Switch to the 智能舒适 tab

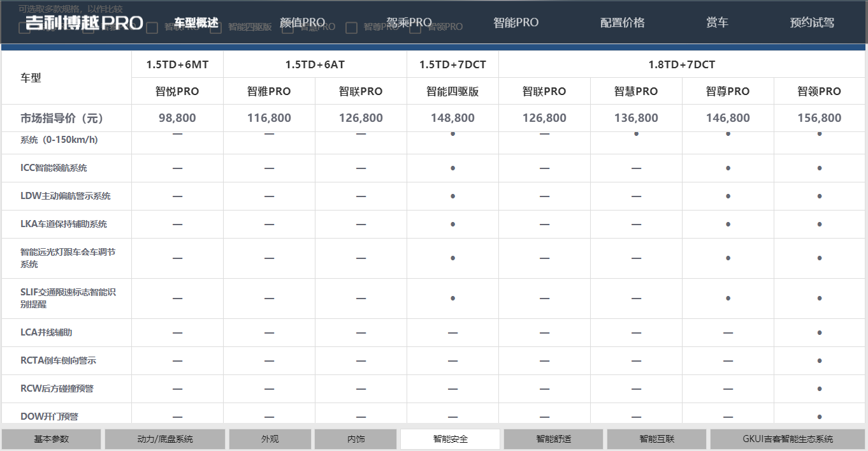553,439
